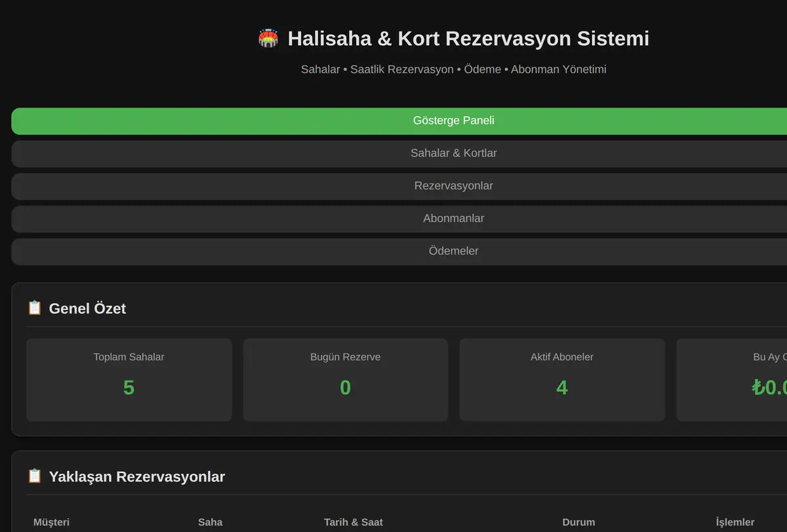Click the stadium icon in the title
This screenshot has width=787, height=532.
(x=268, y=39)
